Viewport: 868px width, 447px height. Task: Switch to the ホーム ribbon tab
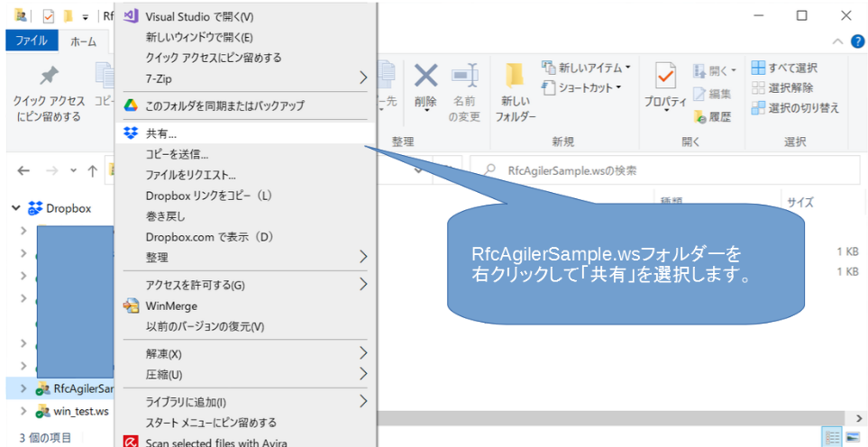tap(84, 41)
